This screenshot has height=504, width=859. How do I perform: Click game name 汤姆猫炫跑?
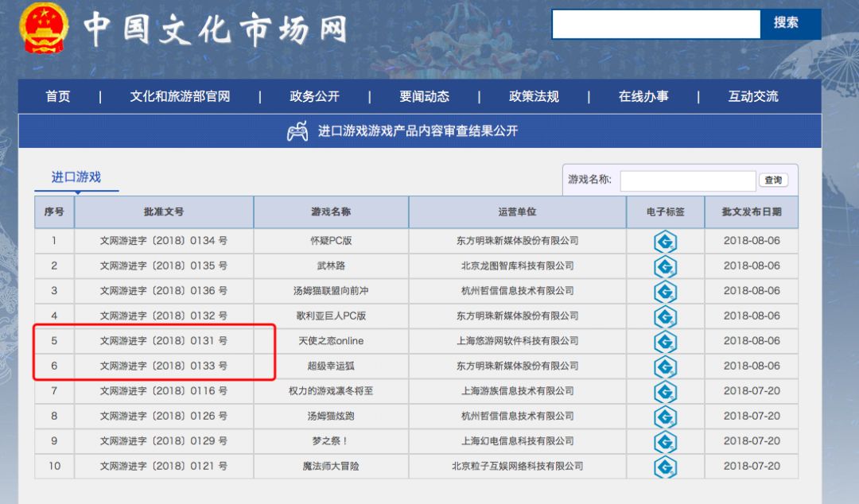pos(331,416)
